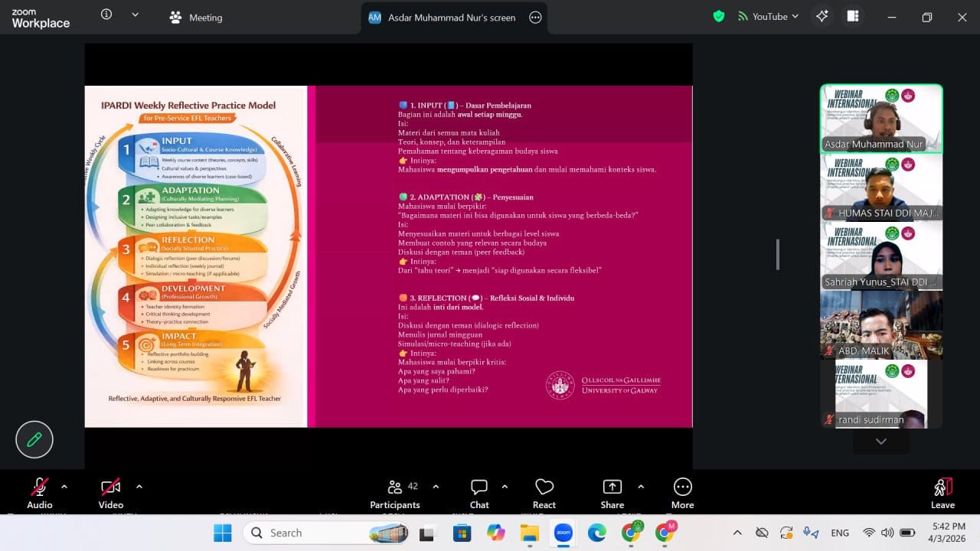Image resolution: width=980 pixels, height=551 pixels.
Task: Click the ENG language button
Action: click(x=839, y=532)
